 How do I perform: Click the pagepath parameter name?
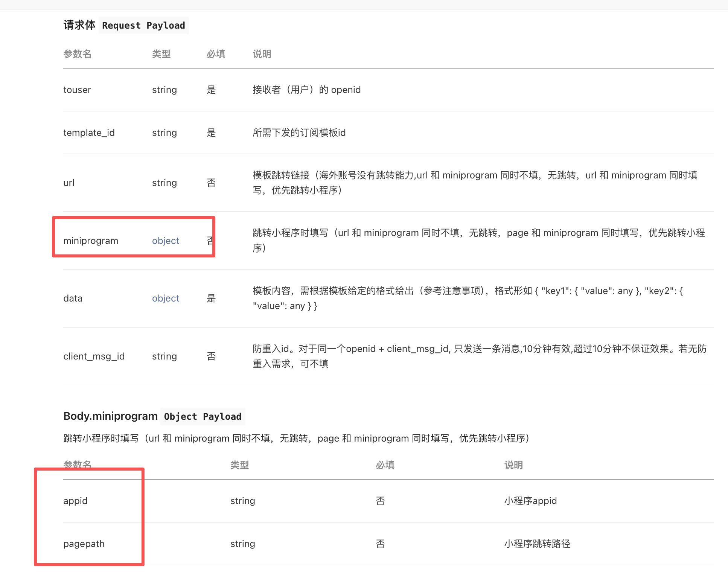(84, 544)
